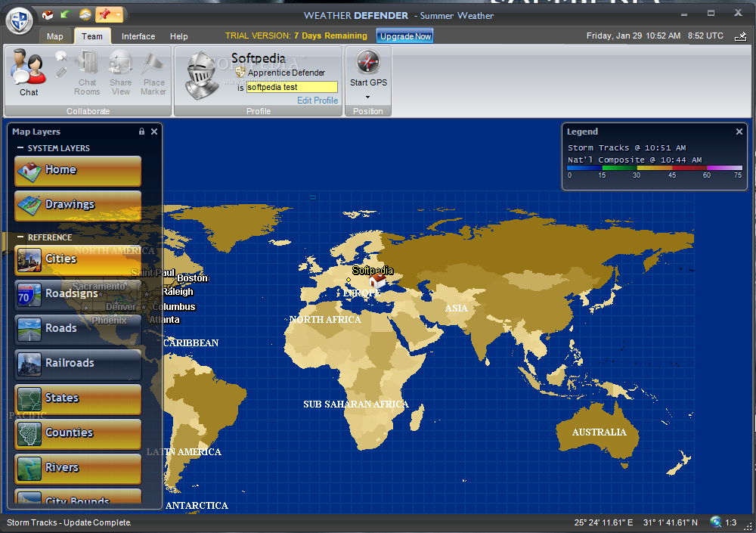Open the Help ribbon tab
Image resolution: width=756 pixels, height=533 pixels.
[x=179, y=36]
